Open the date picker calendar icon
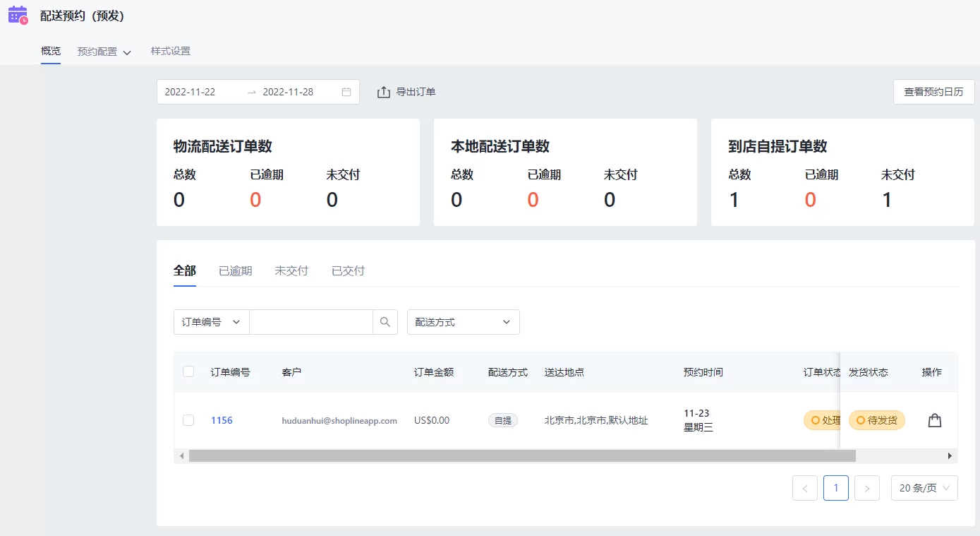Screen dimensions: 980x536 point(345,91)
